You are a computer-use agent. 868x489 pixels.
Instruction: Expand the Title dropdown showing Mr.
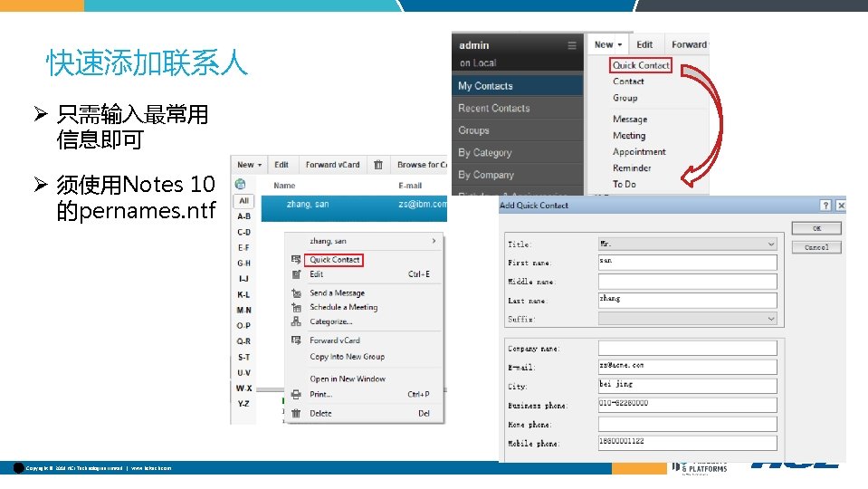[x=771, y=244]
